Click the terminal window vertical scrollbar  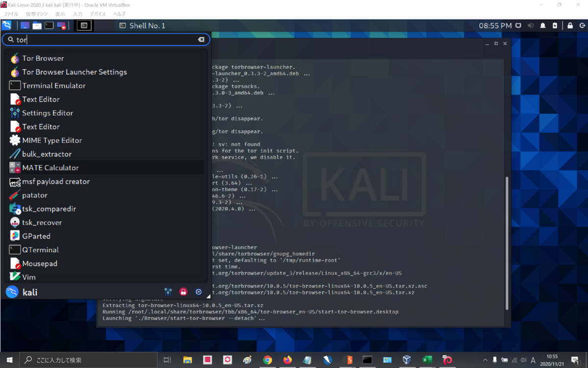(x=507, y=243)
